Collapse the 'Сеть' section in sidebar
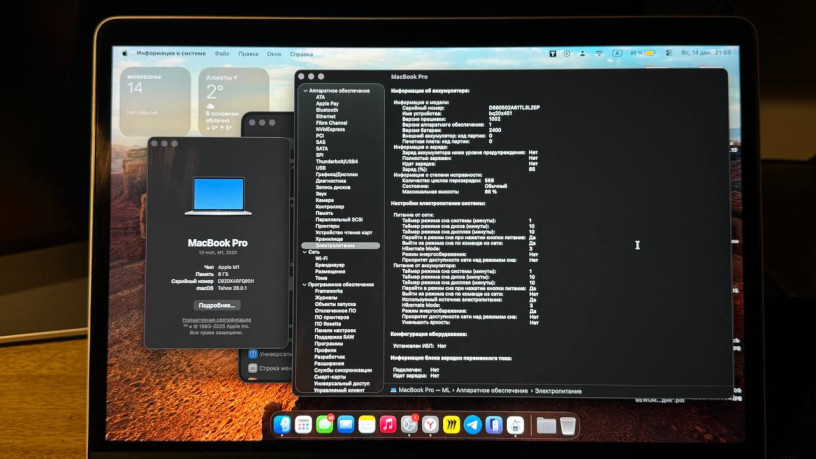Screen dimensions: 816x459 [x=305, y=252]
